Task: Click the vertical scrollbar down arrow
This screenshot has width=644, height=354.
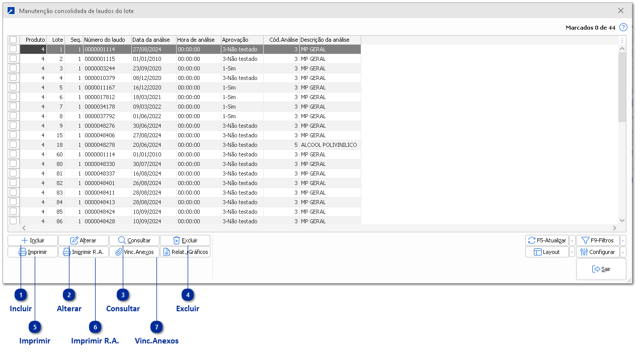Action: coord(622,220)
